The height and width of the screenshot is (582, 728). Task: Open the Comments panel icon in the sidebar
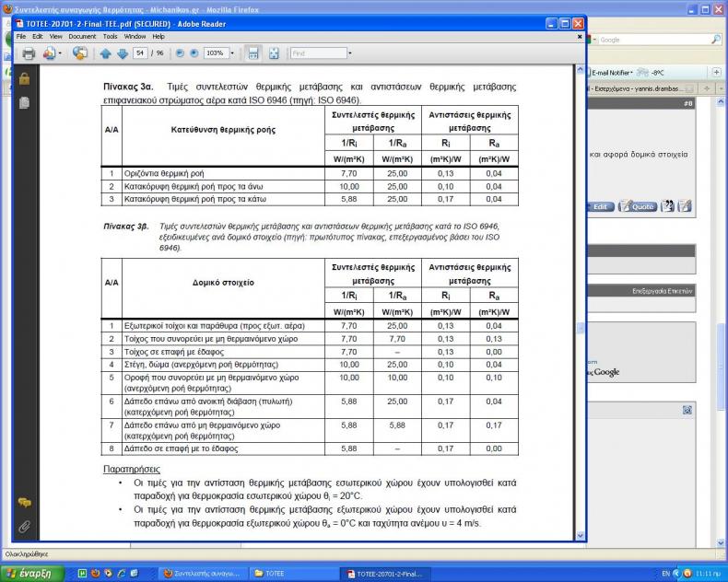[x=25, y=502]
